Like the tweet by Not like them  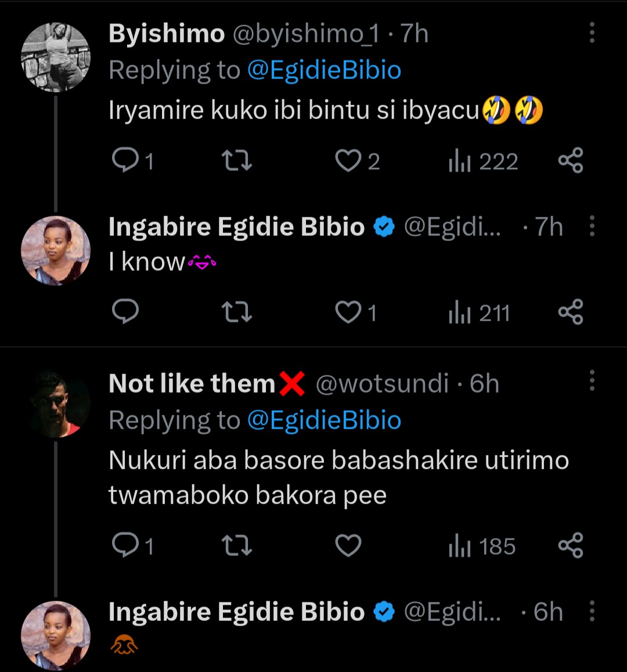point(348,546)
